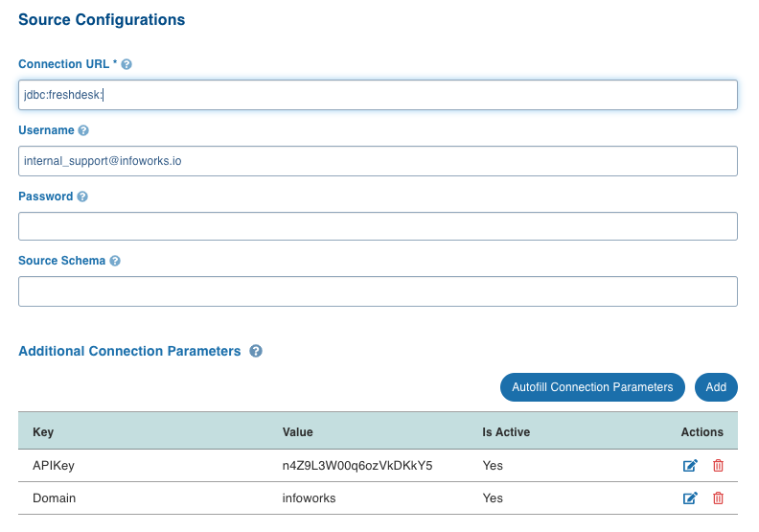The width and height of the screenshot is (759, 532).
Task: Click into the Username text field
Action: pos(378,161)
